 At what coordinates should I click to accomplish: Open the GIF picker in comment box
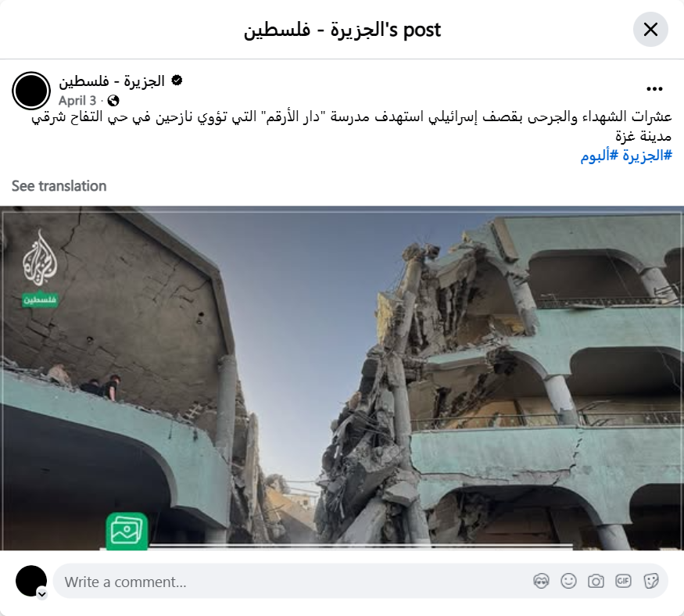click(623, 581)
